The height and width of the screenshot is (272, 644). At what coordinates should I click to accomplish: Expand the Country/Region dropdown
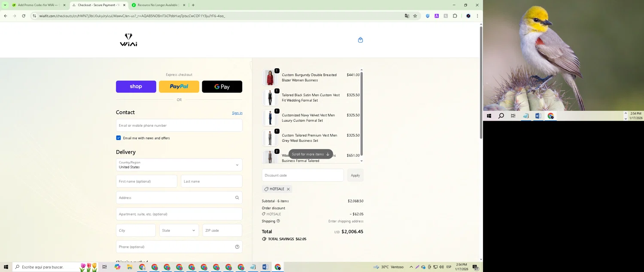179,165
